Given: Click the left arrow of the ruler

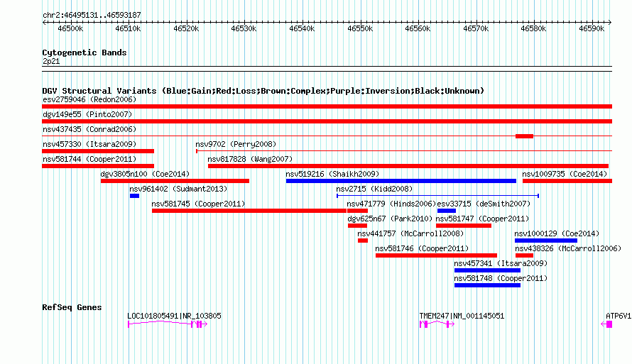Looking at the screenshot, I should 44,22.
